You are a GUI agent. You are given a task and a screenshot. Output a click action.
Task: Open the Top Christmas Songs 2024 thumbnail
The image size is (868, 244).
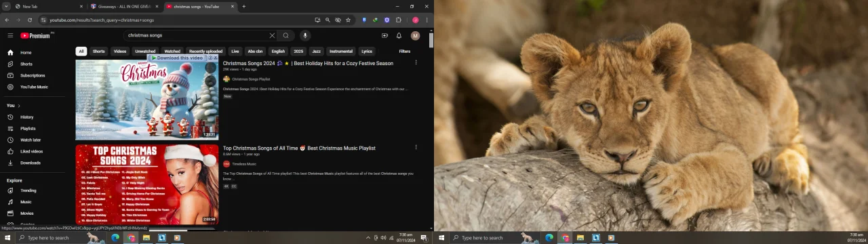[147, 184]
